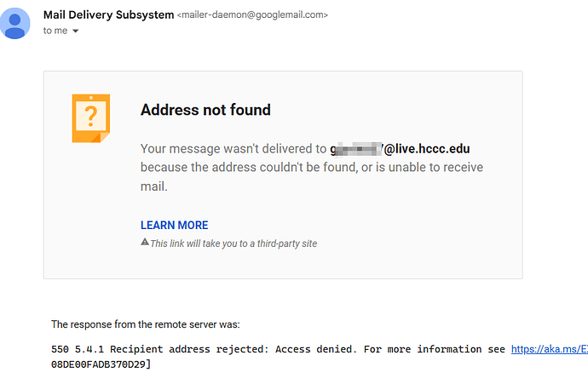This screenshot has width=588, height=378.
Task: Open the LEARN MORE link
Action: [174, 225]
